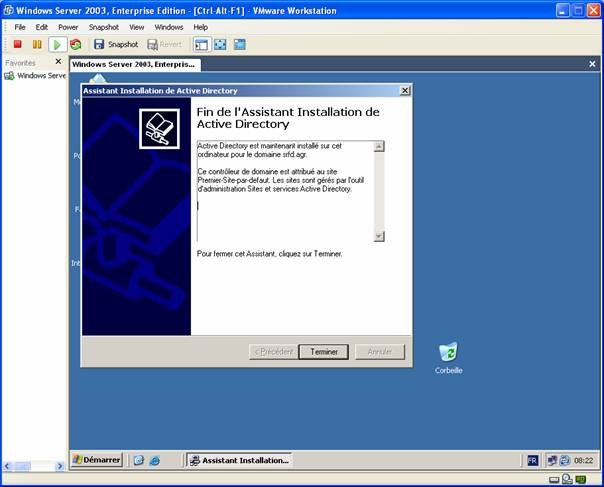
Task: Close the Favorites panel
Action: 58,61
